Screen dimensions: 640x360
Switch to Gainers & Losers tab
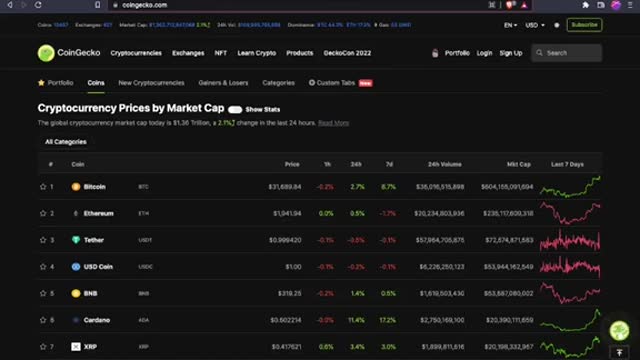coord(223,83)
